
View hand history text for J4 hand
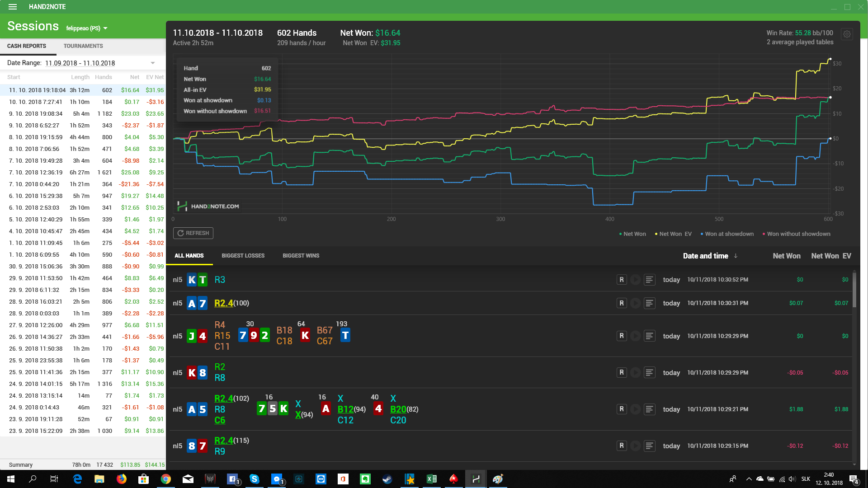point(649,336)
